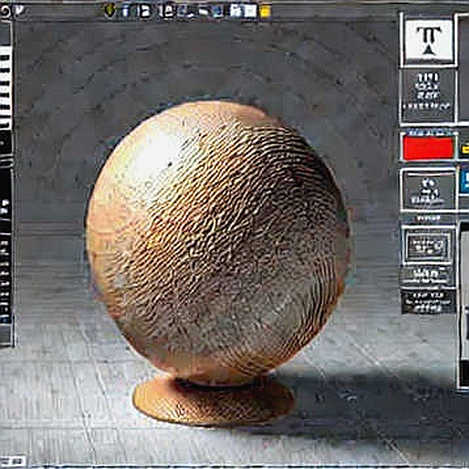Click the blue 'f' icon in top toolbar

coord(126,12)
